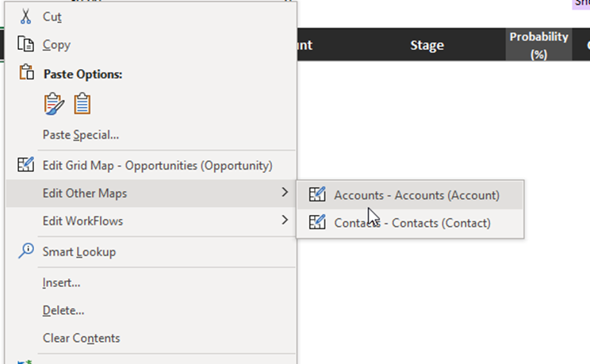The image size is (590, 364).
Task: Select Edit Grid Map - Opportunities (Opportunity)
Action: coord(157,166)
